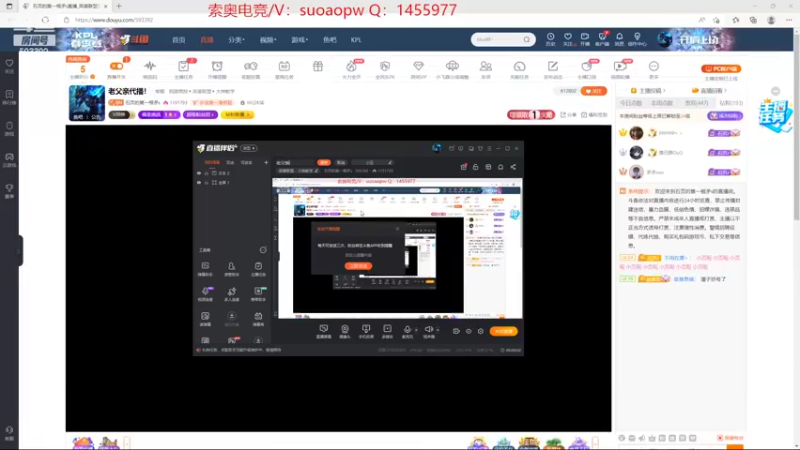The width and height of the screenshot is (800, 450).
Task: Click the record camera icon in streaming app
Action: [x=456, y=331]
